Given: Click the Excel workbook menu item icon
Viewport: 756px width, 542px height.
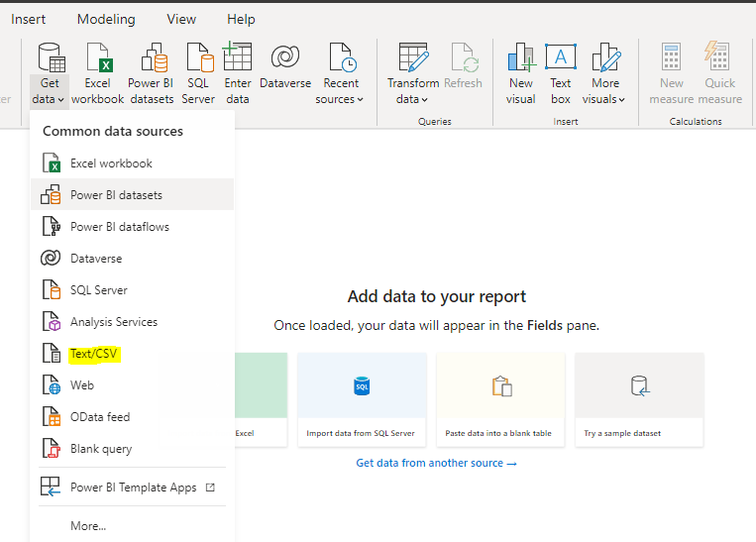Looking at the screenshot, I should pos(52,163).
